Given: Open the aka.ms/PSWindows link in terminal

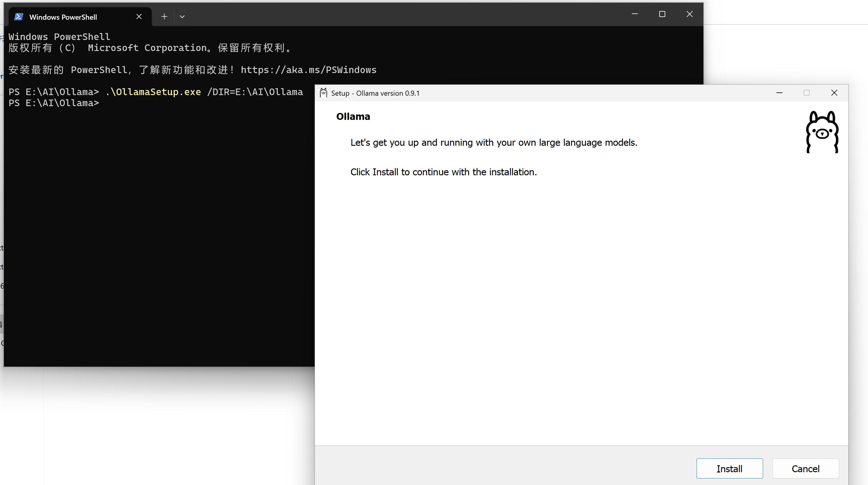Looking at the screenshot, I should click(x=308, y=70).
